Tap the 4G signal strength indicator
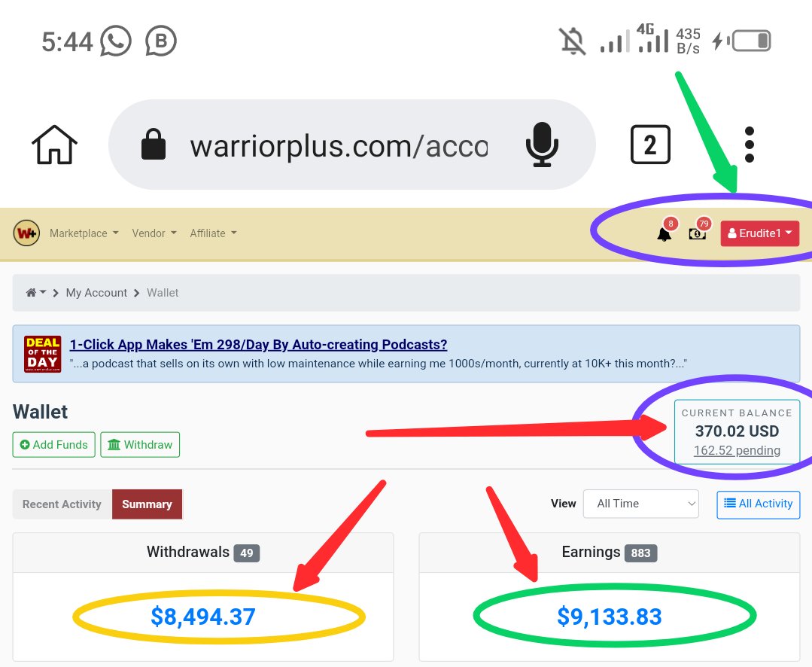The width and height of the screenshot is (812, 667). [x=653, y=38]
